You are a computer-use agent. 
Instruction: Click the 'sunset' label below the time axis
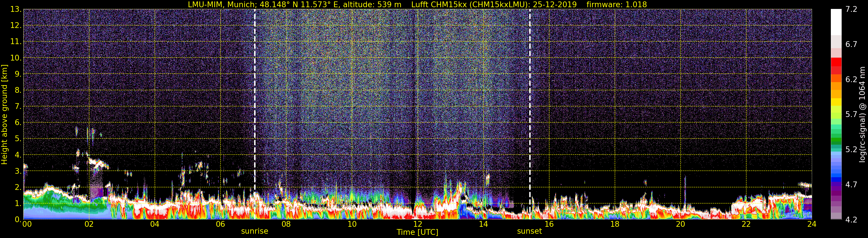coord(530,231)
